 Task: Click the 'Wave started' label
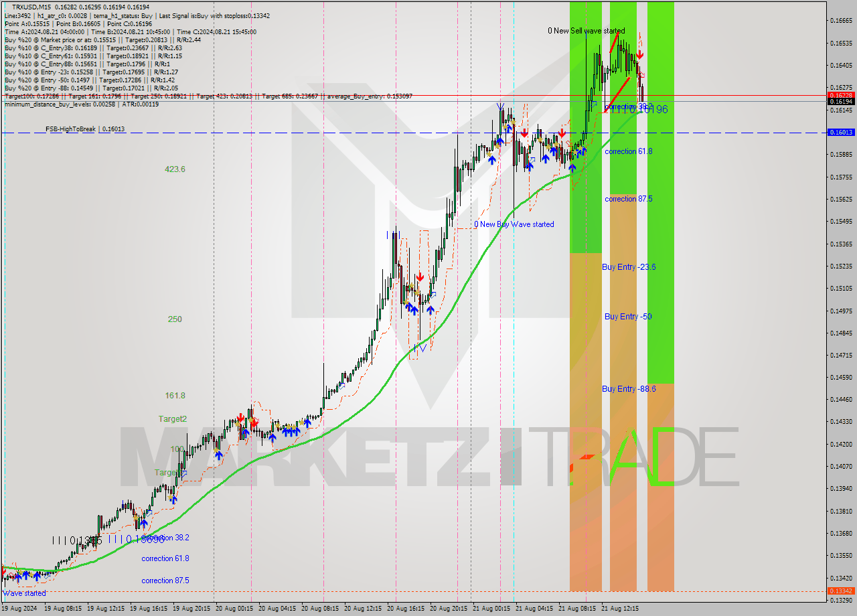[x=25, y=593]
